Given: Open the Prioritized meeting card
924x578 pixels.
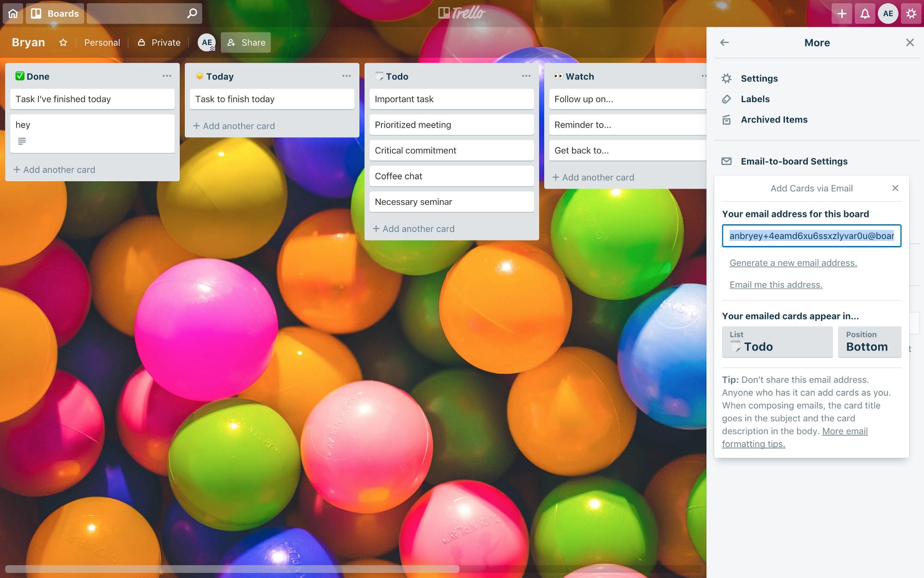Looking at the screenshot, I should [452, 125].
